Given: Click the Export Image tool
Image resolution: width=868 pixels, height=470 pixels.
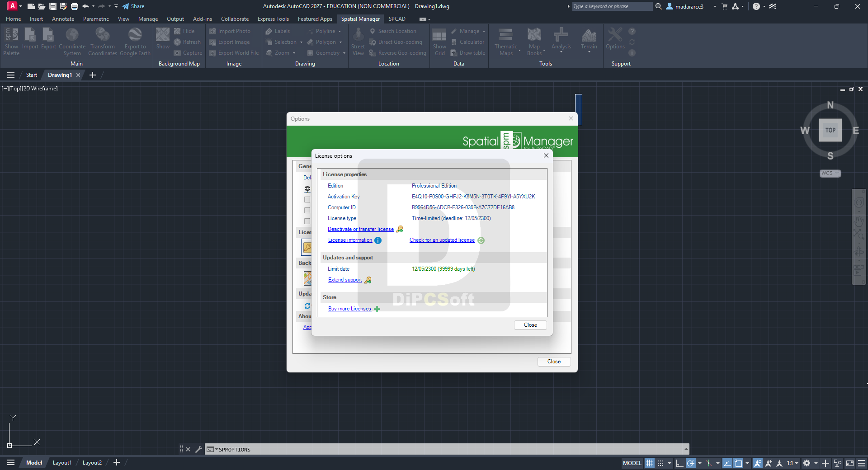Looking at the screenshot, I should click(x=229, y=42).
